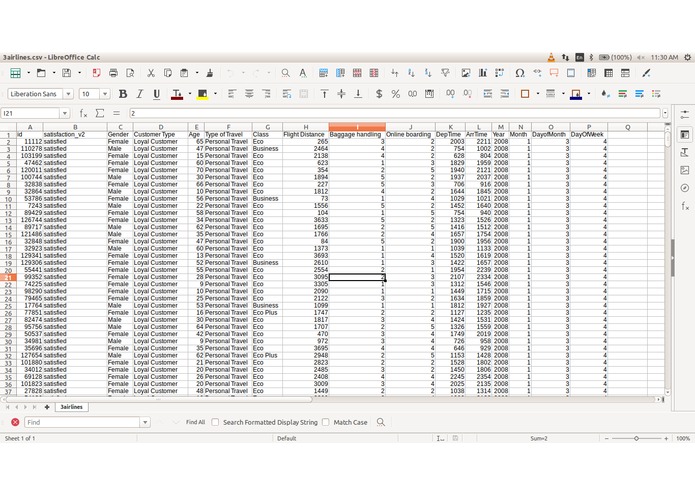Select the Clone Formatting paintbrush
Viewport: 695px width, 494px height.
click(x=210, y=73)
